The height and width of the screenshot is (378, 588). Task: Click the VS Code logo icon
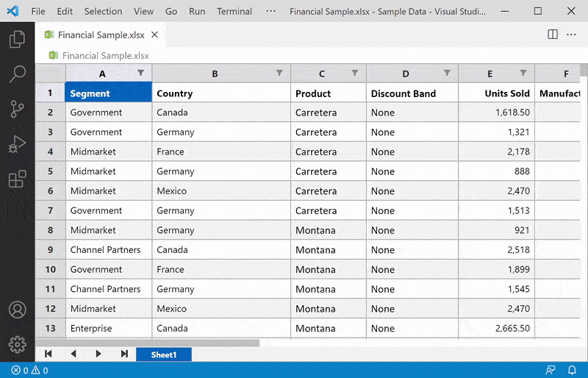12,11
